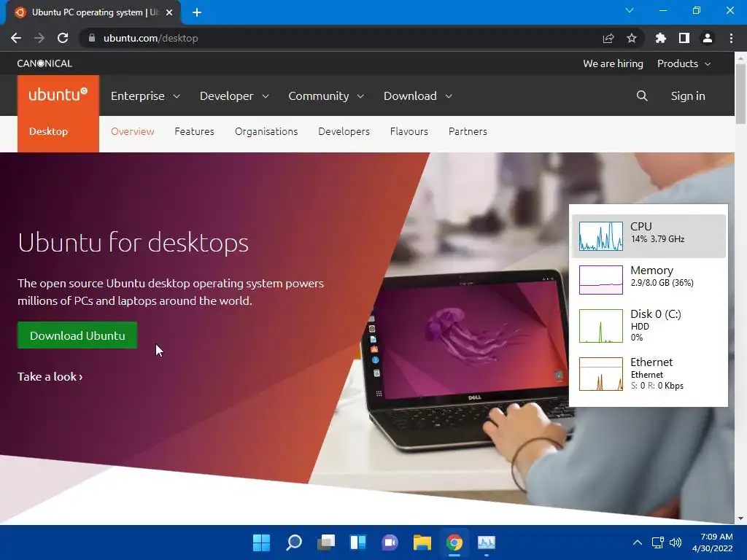Open the Teams Chat taskbar icon

390,542
